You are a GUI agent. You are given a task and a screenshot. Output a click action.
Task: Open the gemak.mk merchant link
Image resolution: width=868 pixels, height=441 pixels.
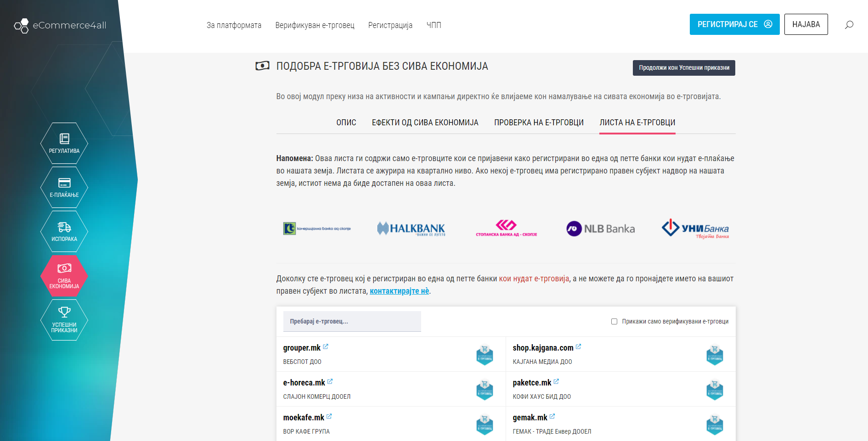pyautogui.click(x=530, y=418)
